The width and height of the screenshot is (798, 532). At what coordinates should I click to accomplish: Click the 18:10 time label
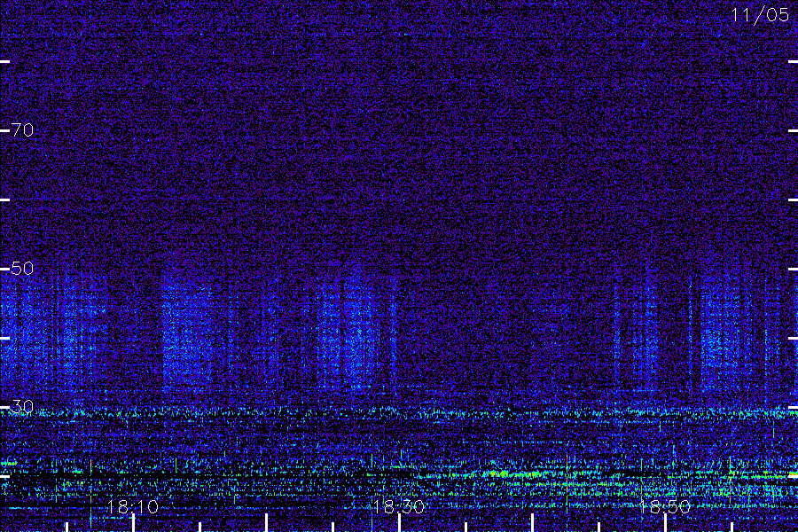[x=132, y=507]
